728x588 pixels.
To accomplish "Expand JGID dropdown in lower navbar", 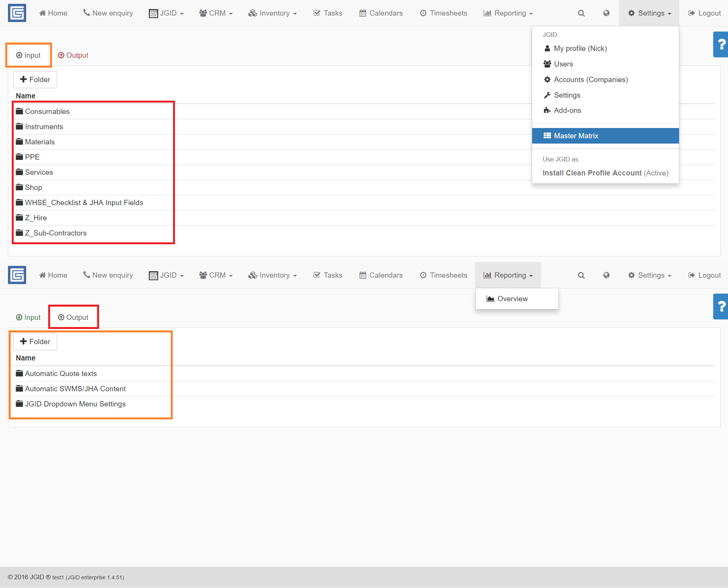I will [x=166, y=275].
